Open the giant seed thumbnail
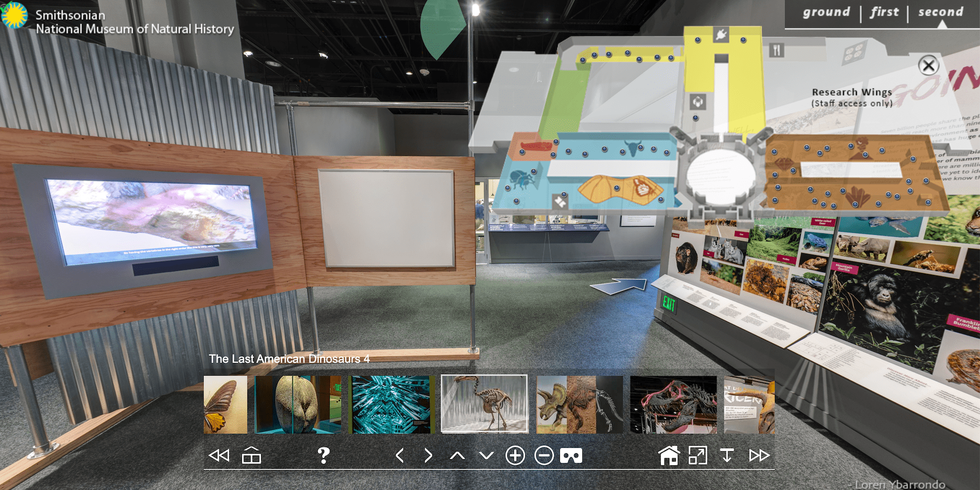Viewport: 980px width, 490px height. (298, 405)
